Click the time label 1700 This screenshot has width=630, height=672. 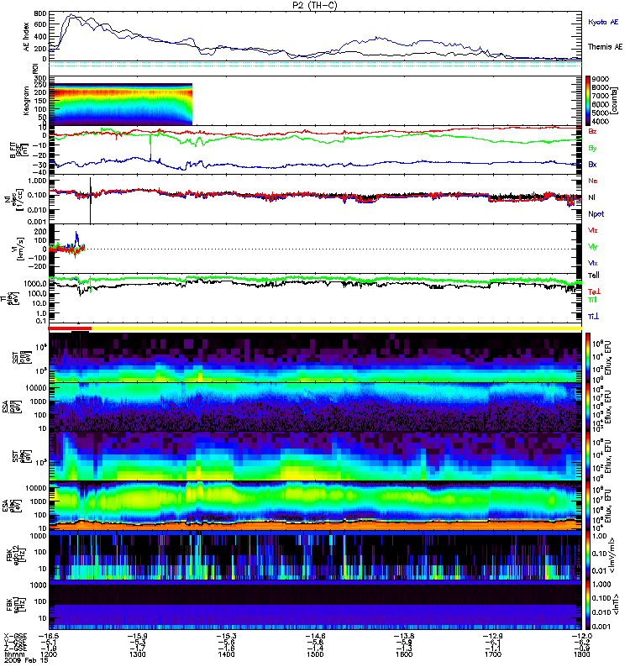tap(493, 654)
